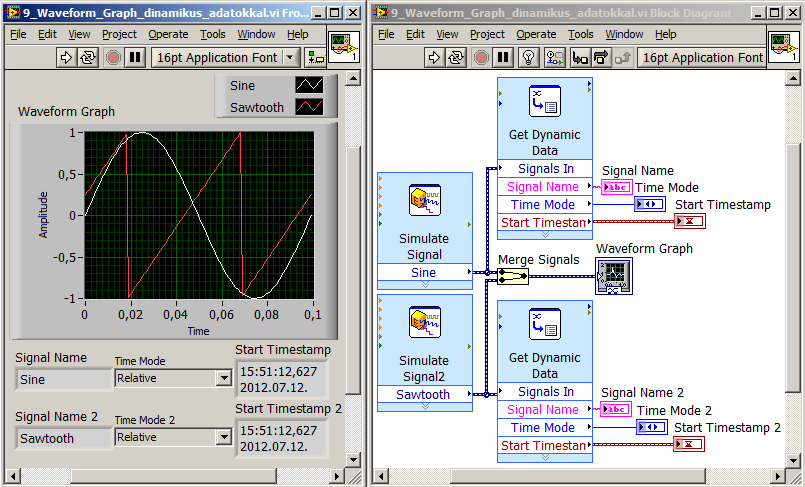Click Signal Name 2 field showing Sawtooth

click(64, 439)
